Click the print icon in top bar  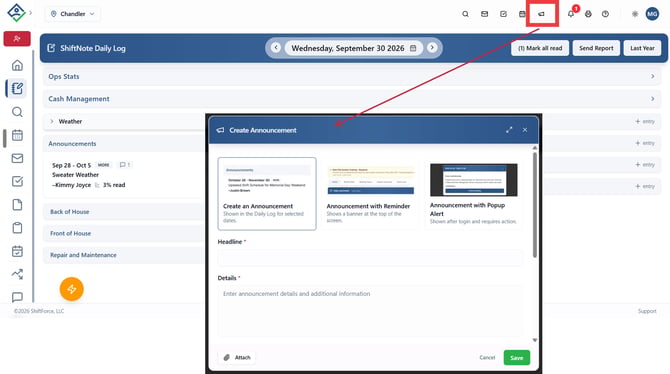tap(588, 14)
